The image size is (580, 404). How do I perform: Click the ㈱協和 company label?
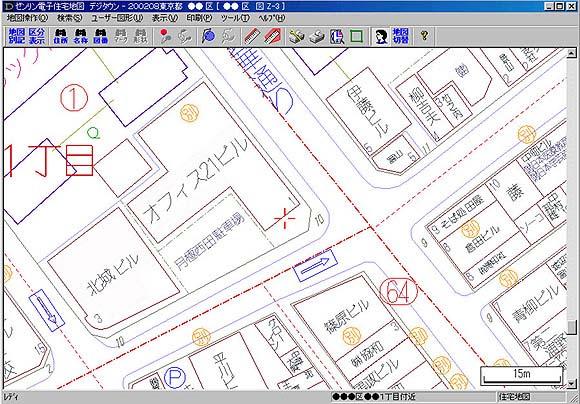(367, 354)
